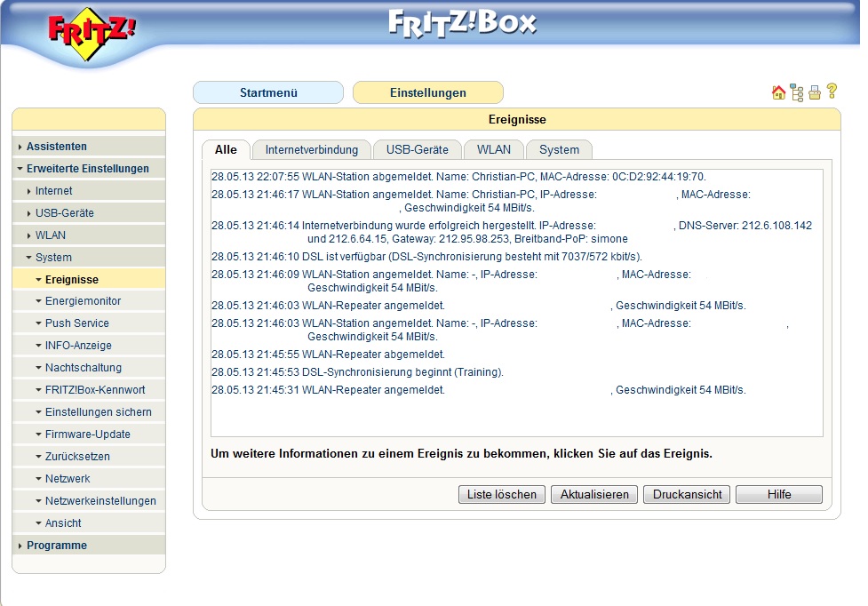Collapse the System sidebar submenu
The width and height of the screenshot is (868, 606).
tap(89, 257)
